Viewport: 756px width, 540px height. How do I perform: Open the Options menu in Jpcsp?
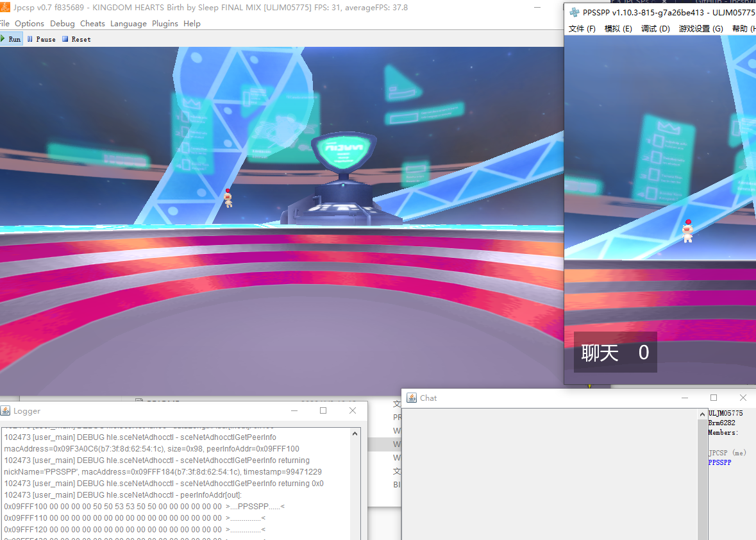point(29,24)
